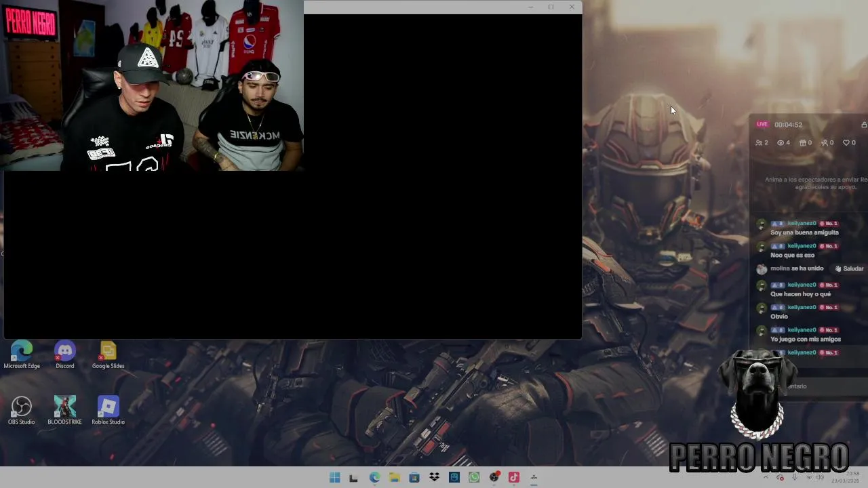The width and height of the screenshot is (868, 488).
Task: Open the blue square app on the taskbar
Action: tap(454, 478)
